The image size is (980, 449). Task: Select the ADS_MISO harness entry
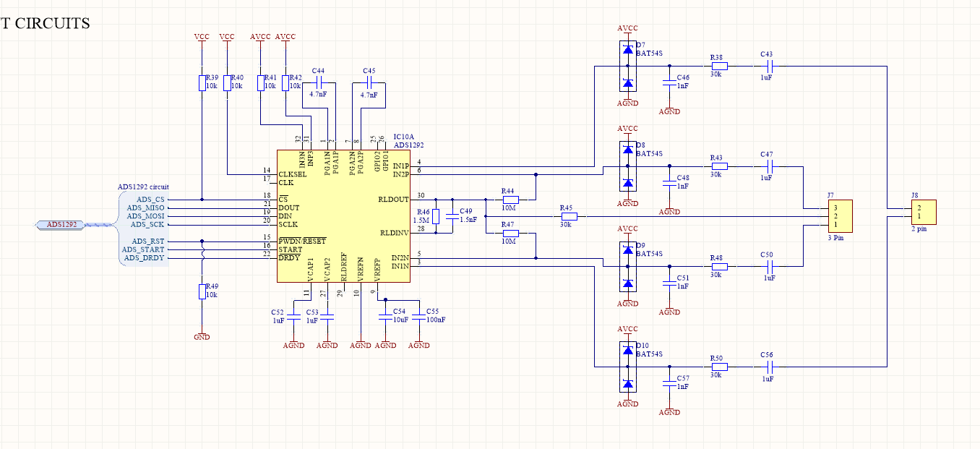[x=147, y=208]
